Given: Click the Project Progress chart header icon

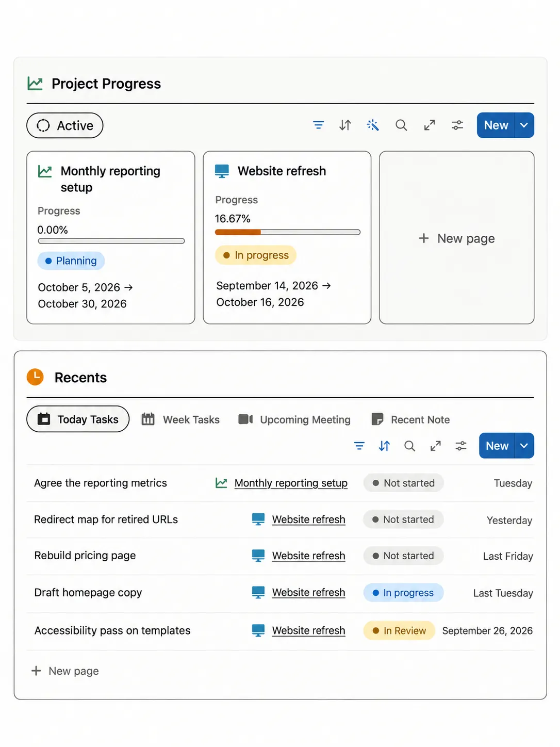Looking at the screenshot, I should point(35,84).
